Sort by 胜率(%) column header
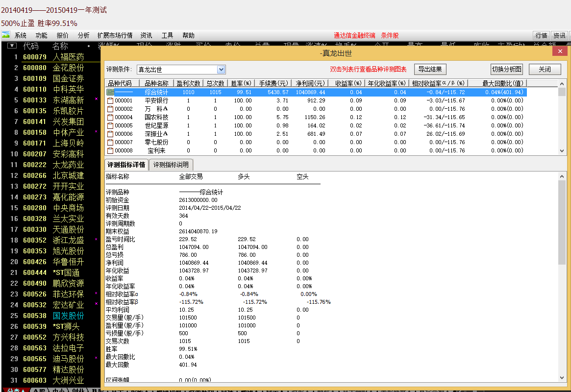The width and height of the screenshot is (571, 392). [241, 83]
